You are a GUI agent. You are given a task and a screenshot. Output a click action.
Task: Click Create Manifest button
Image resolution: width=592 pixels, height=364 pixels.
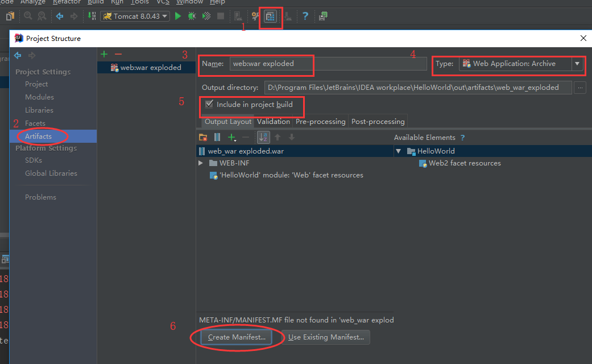coord(237,337)
